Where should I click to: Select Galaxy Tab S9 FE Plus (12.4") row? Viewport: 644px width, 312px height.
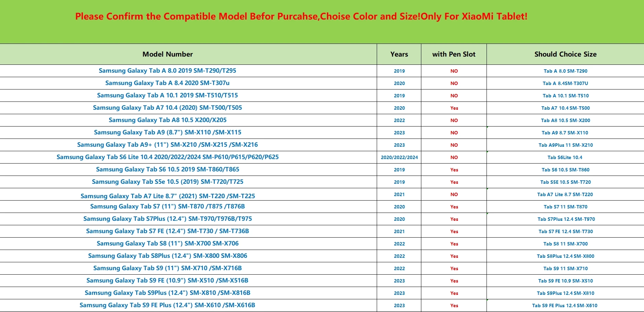167,305
